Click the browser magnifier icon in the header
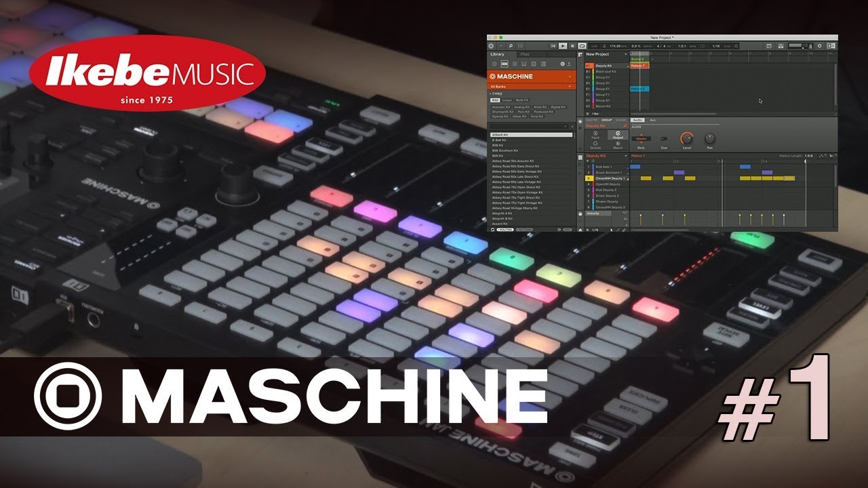The height and width of the screenshot is (488, 868). [x=511, y=46]
